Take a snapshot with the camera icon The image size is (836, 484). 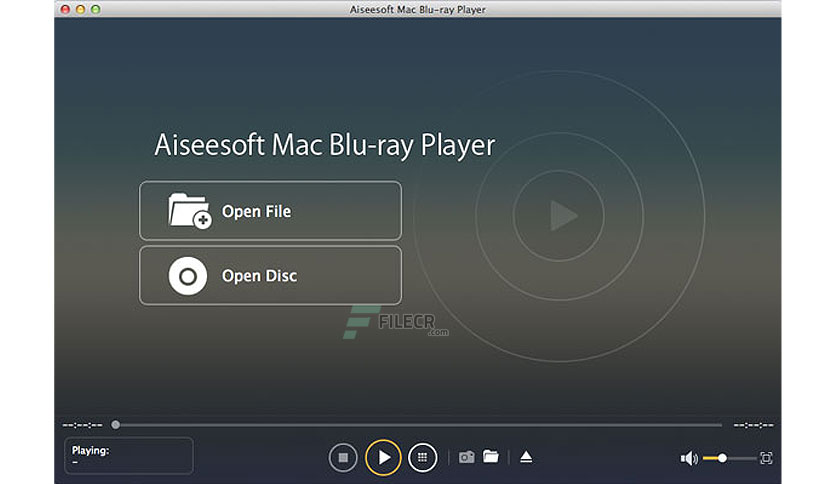(x=467, y=457)
